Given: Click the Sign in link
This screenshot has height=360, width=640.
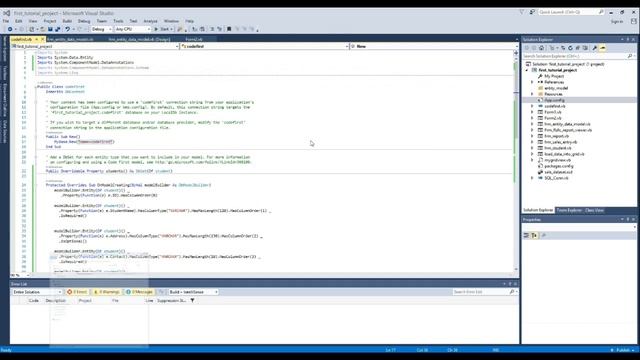Looking at the screenshot, I should 617,21.
